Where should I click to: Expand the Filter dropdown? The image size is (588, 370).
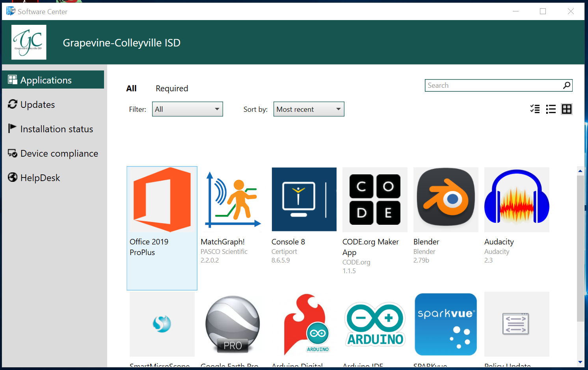(x=188, y=109)
